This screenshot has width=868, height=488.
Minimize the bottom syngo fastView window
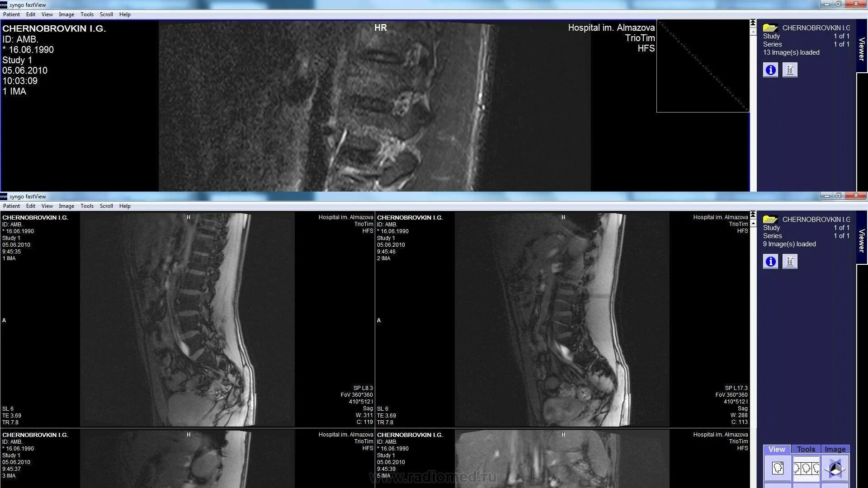[x=826, y=196]
